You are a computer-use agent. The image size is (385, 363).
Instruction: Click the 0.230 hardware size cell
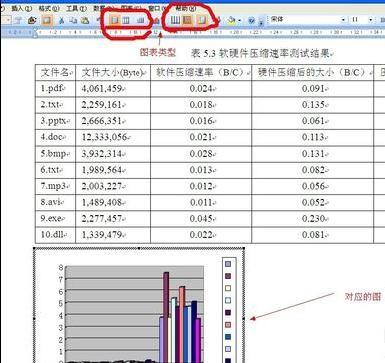click(x=313, y=219)
